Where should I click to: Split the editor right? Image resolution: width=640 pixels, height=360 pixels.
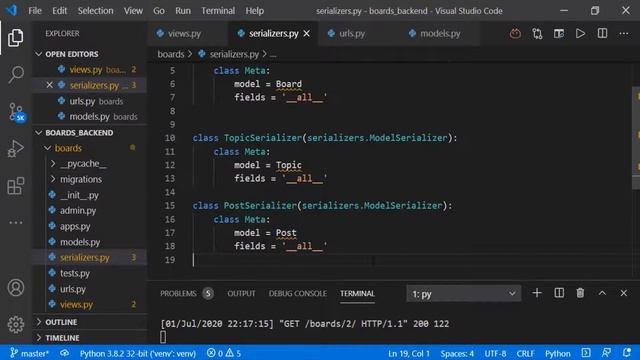point(602,33)
